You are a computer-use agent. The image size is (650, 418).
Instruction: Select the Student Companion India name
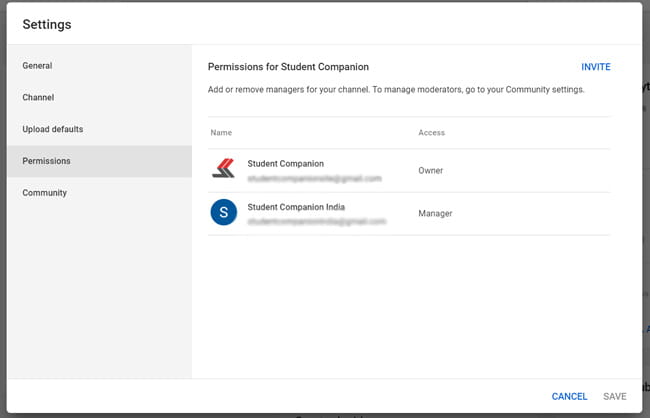296,207
